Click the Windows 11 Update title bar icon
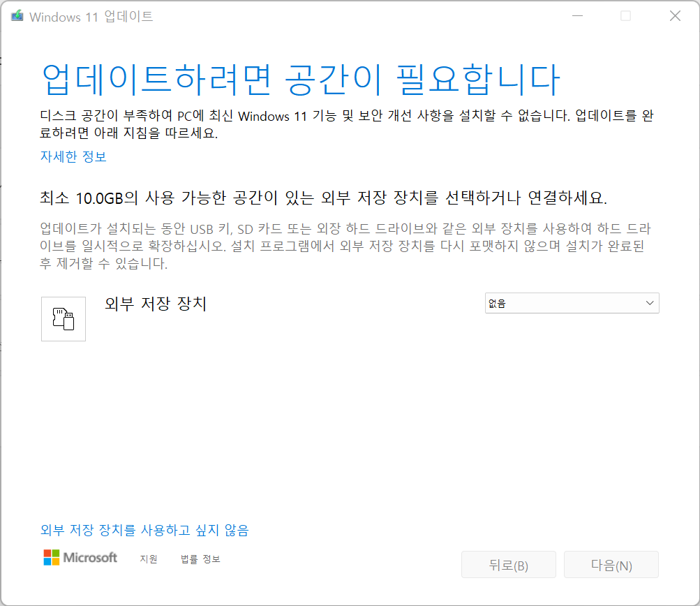This screenshot has height=606, width=700. point(17,16)
